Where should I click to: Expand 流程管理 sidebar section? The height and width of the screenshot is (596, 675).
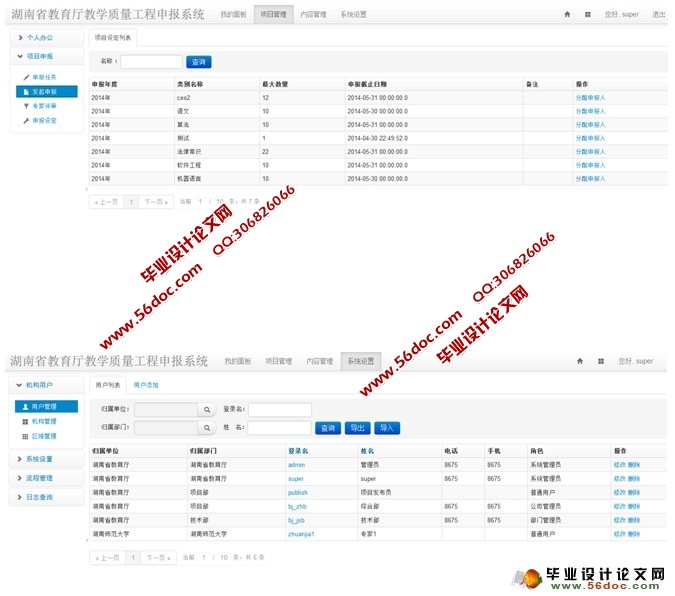pyautogui.click(x=46, y=478)
